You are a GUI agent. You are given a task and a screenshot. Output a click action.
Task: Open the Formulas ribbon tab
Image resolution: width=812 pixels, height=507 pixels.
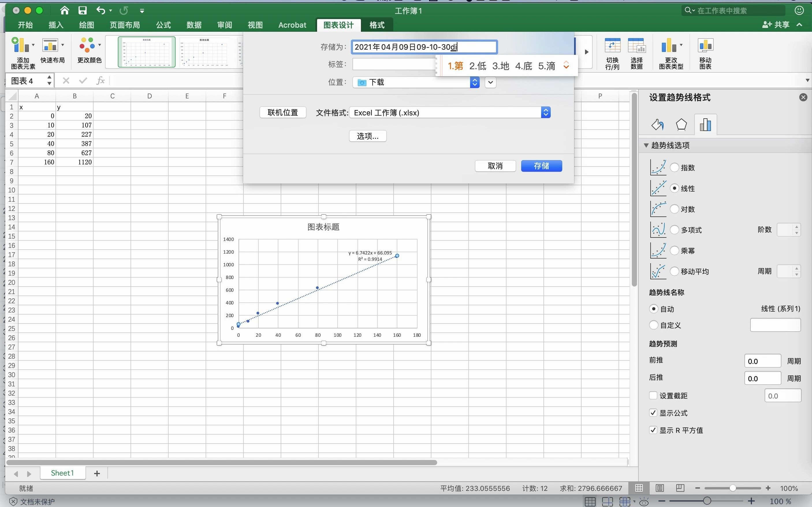pos(163,25)
